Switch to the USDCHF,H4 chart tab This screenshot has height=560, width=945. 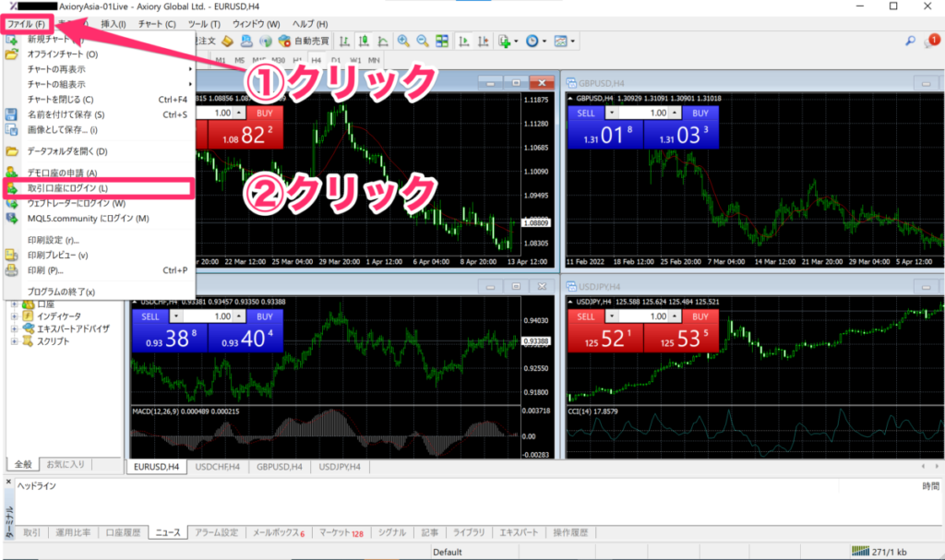pyautogui.click(x=217, y=467)
